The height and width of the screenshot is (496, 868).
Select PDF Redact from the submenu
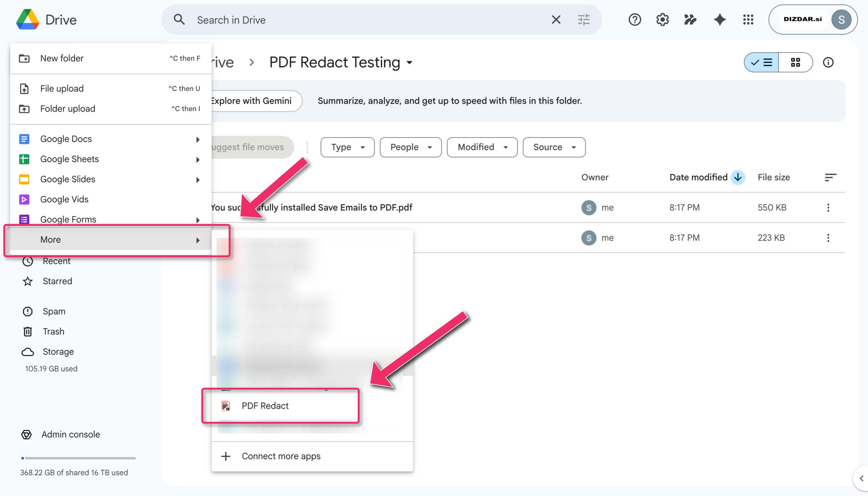coord(265,406)
